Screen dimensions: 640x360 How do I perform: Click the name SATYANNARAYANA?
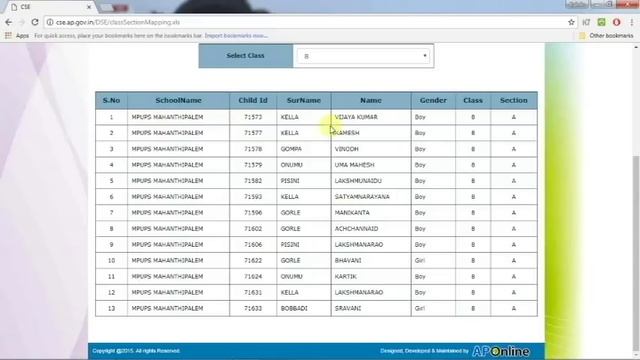362,197
